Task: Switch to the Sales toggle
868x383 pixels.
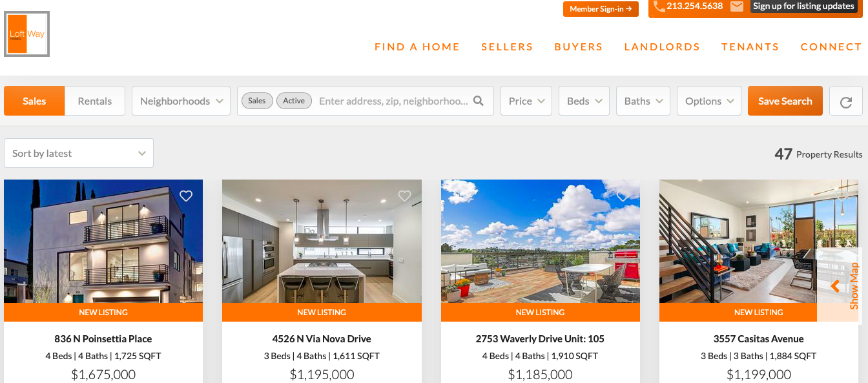Action: (x=34, y=101)
